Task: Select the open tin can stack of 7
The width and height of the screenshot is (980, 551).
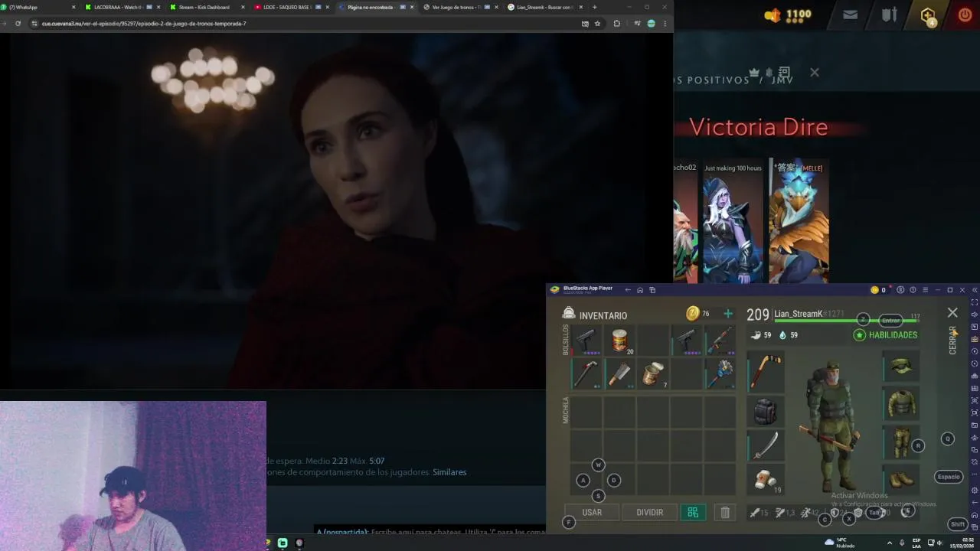Action: coord(653,373)
